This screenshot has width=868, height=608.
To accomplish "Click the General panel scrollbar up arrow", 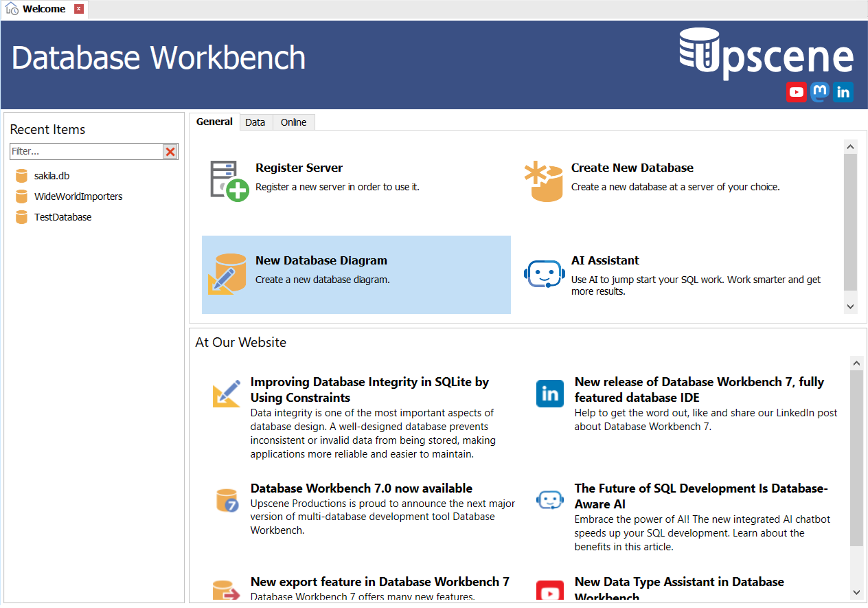I will (851, 146).
